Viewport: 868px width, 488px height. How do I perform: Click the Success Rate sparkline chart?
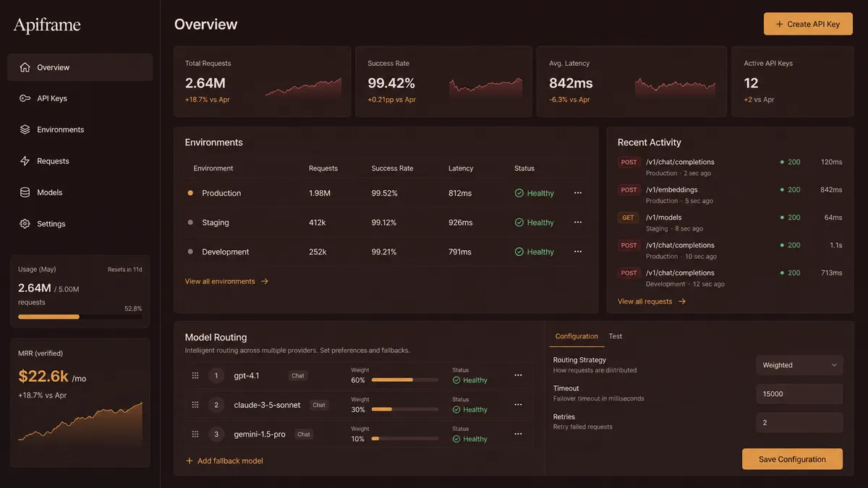click(485, 87)
